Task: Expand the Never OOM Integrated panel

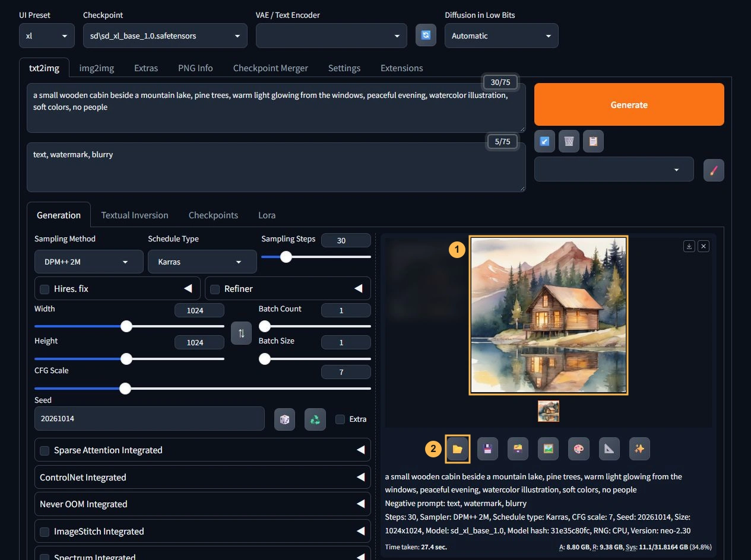Action: click(x=202, y=504)
